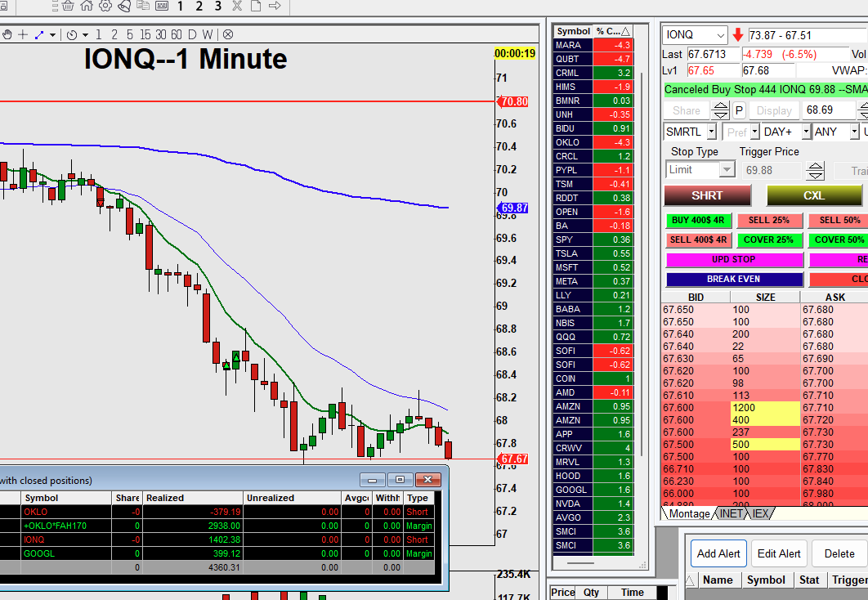The width and height of the screenshot is (868, 600).
Task: Click the alert bell icon
Action: pyautogui.click(x=124, y=6)
